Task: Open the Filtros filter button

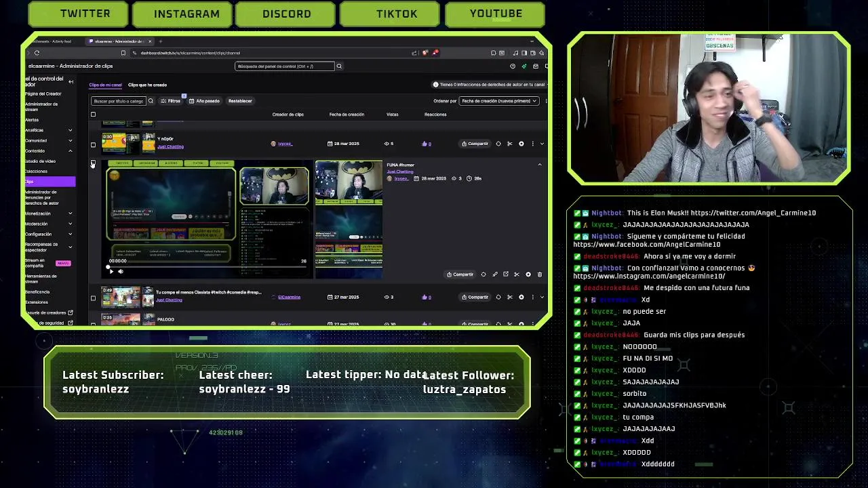Action: 171,101
